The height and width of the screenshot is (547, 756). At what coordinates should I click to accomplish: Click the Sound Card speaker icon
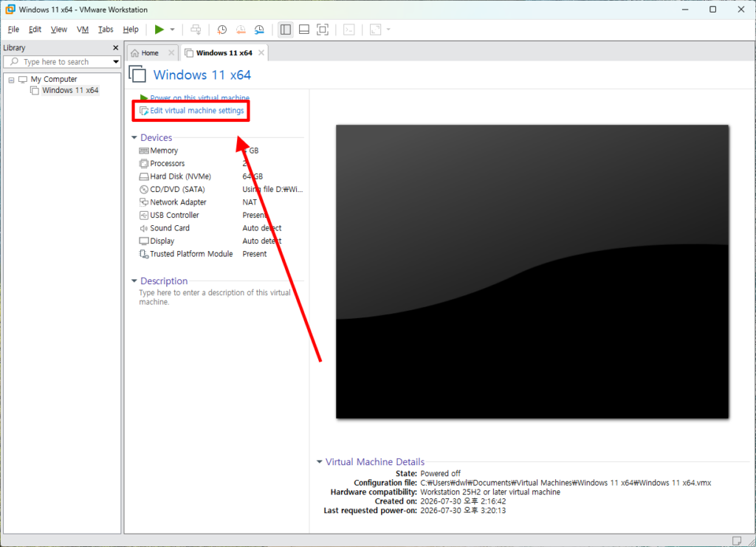144,228
